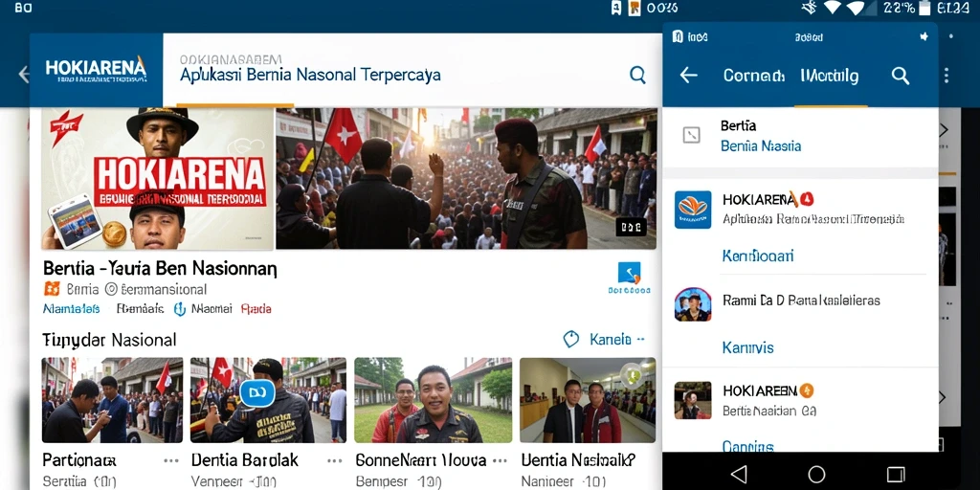The image size is (980, 490).
Task: Tap the Android back navigation button
Action: pyautogui.click(x=739, y=473)
